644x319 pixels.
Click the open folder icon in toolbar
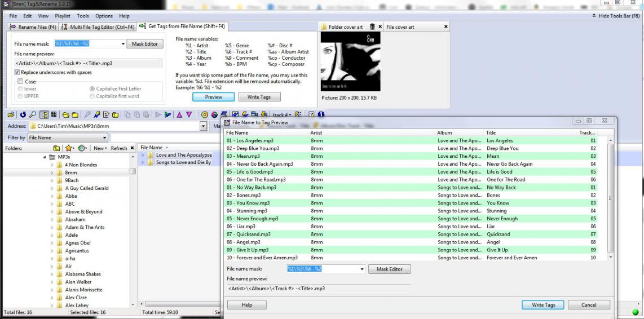(x=12, y=114)
